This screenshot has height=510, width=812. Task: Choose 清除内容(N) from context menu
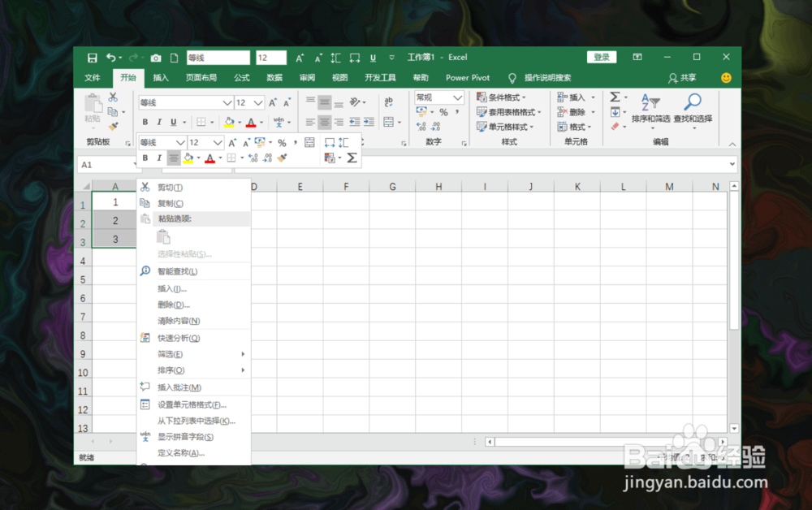pyautogui.click(x=194, y=321)
